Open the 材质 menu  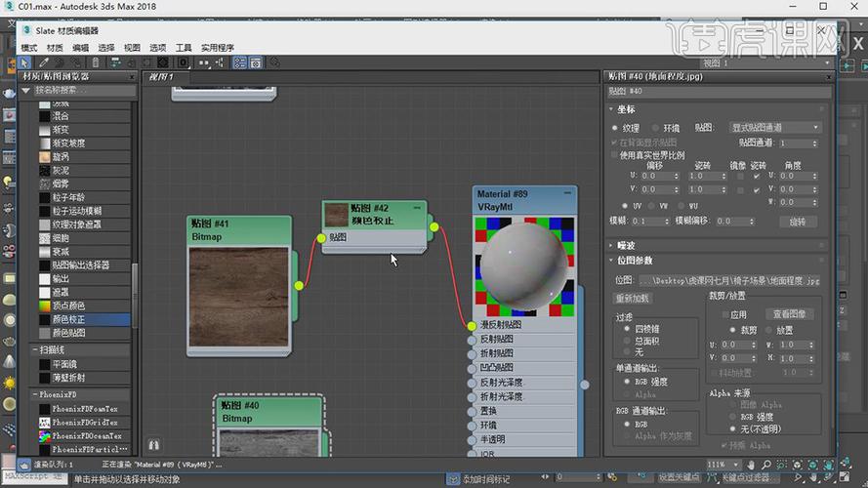tap(55, 48)
